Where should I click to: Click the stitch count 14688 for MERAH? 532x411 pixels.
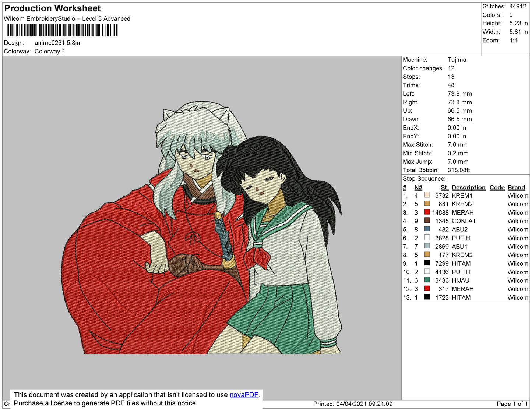pos(440,212)
